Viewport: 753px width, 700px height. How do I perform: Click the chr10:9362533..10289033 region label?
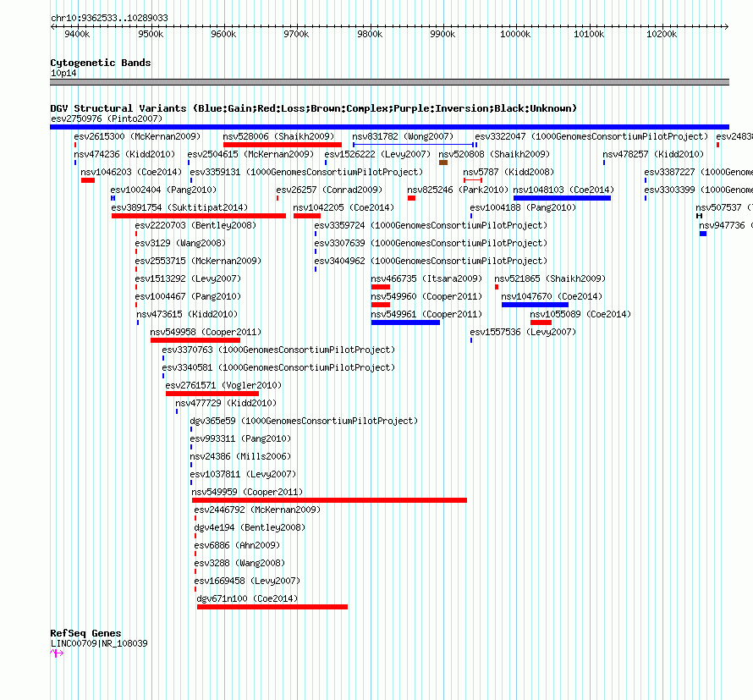109,19
